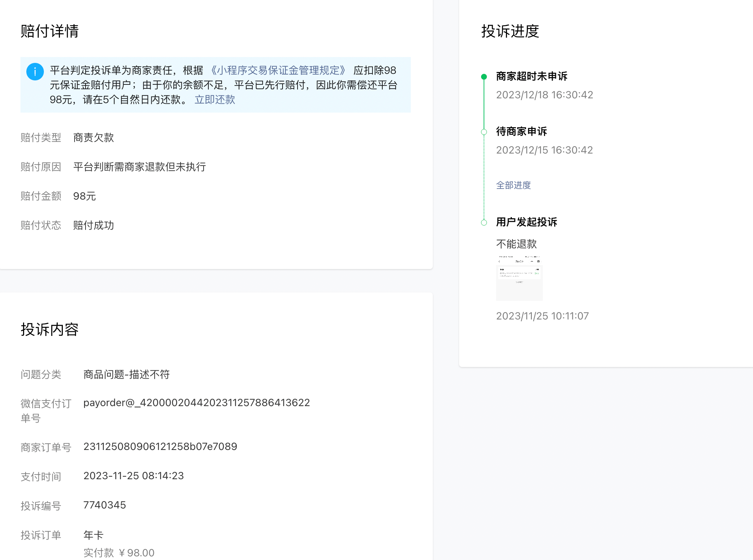This screenshot has width=753, height=560.
Task: Click the 投诉进度 panel heading
Action: click(x=510, y=31)
